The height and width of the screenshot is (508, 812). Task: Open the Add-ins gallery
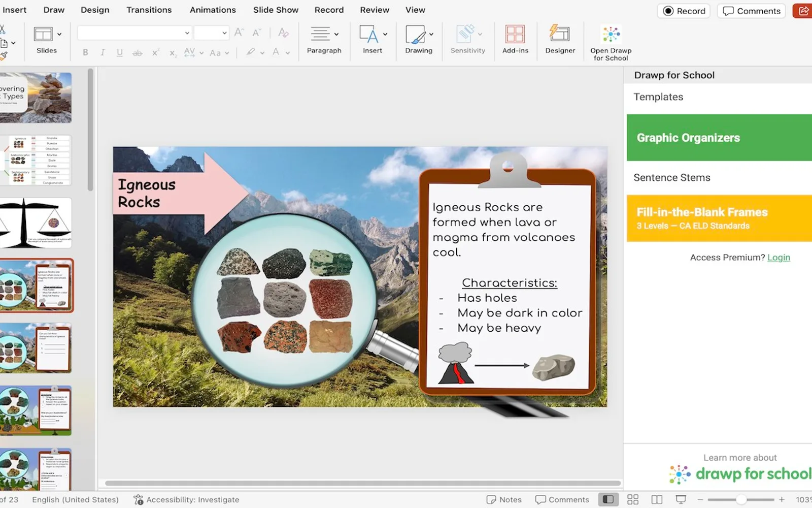[515, 40]
